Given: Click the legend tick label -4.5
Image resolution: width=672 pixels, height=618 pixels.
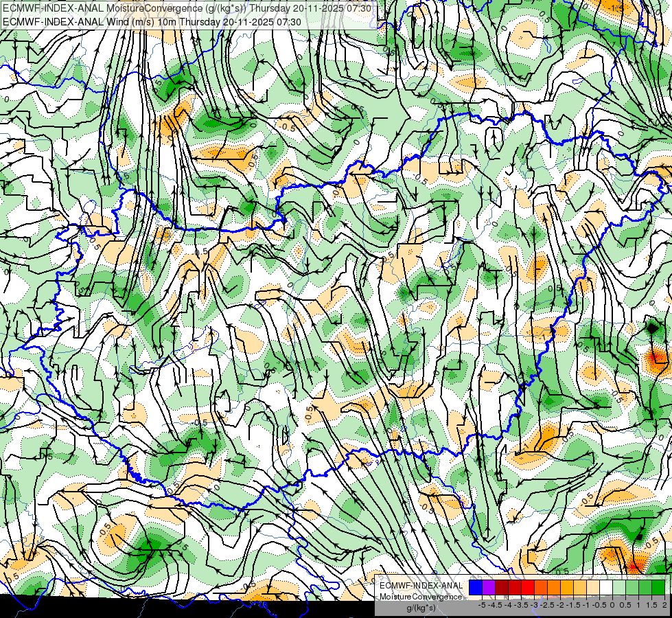Looking at the screenshot, I should 495,605.
